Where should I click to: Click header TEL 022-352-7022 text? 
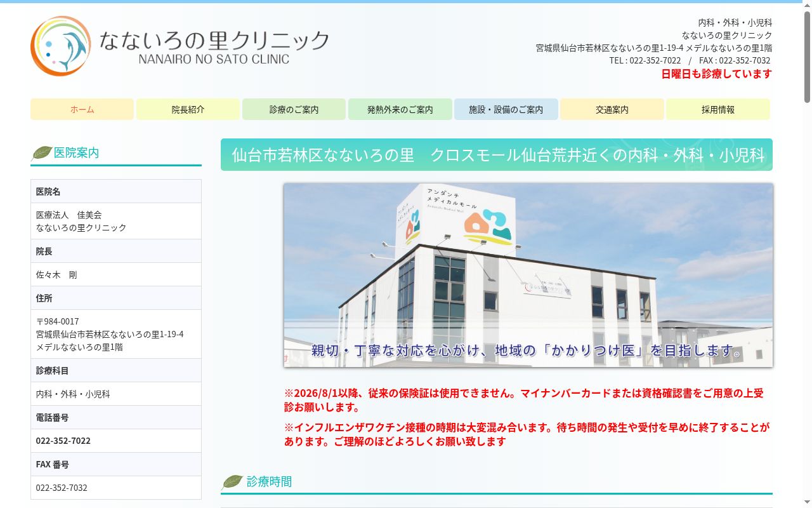click(645, 60)
